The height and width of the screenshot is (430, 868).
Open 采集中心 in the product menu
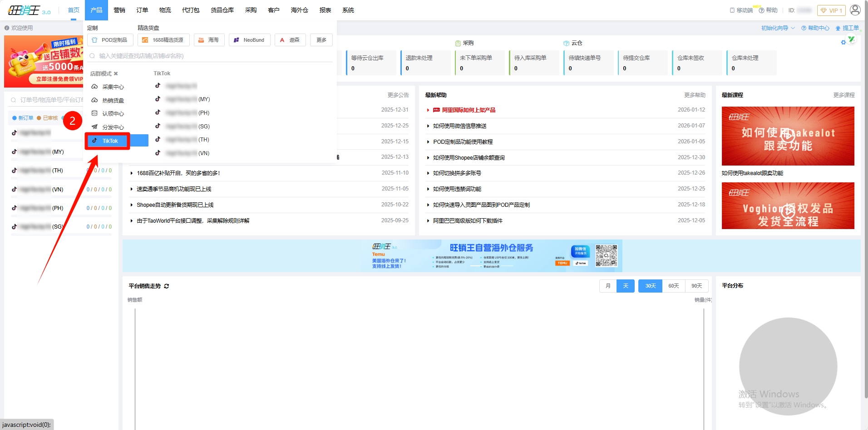click(113, 87)
